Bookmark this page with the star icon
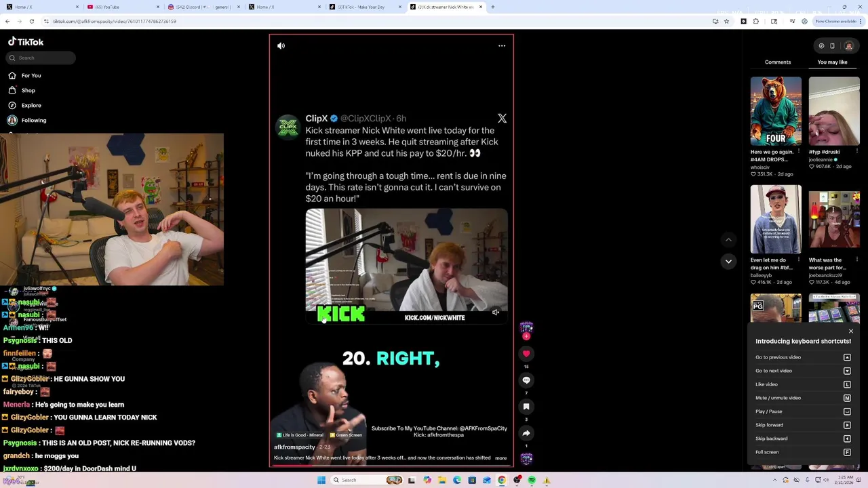868x488 pixels. [726, 21]
